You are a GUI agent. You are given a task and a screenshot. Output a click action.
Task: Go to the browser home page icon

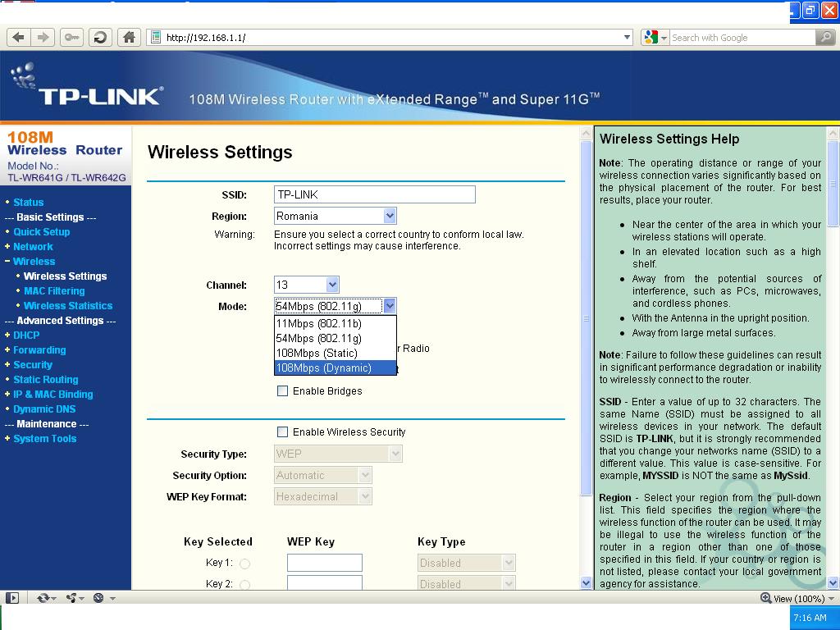click(x=129, y=38)
